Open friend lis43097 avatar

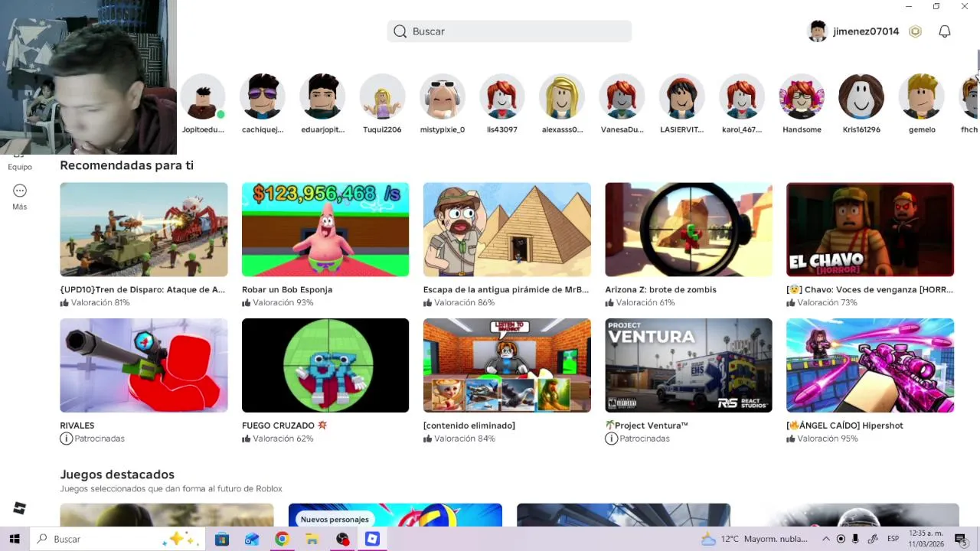pos(502,96)
